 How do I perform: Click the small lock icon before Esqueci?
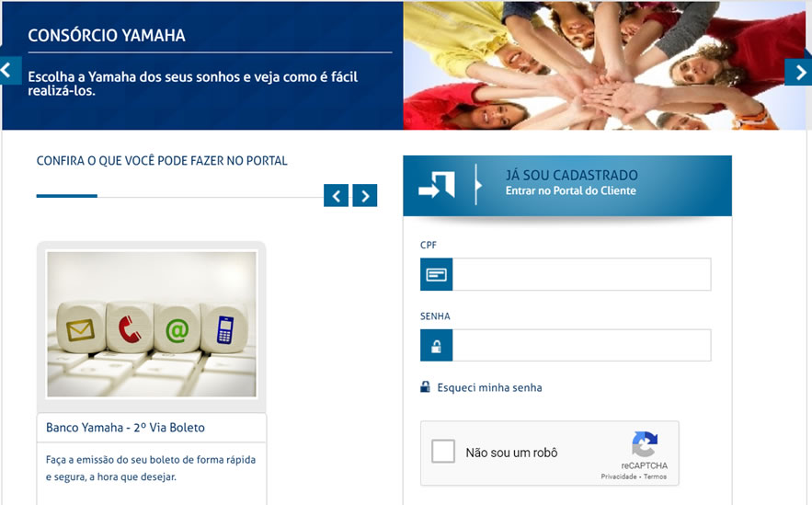click(x=425, y=387)
